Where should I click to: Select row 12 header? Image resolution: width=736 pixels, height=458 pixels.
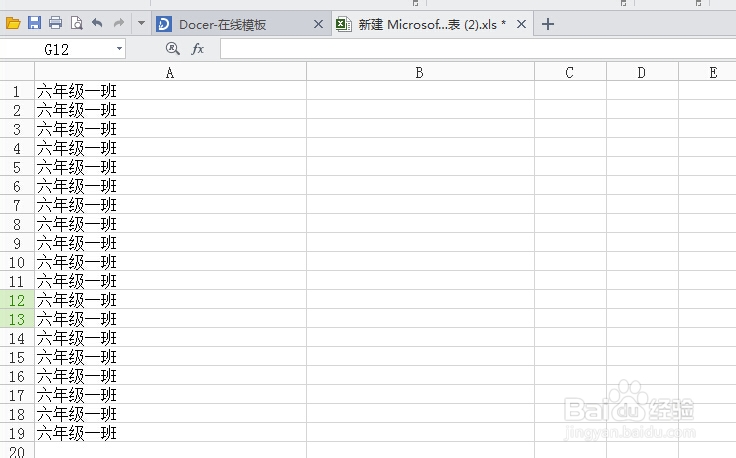click(17, 299)
